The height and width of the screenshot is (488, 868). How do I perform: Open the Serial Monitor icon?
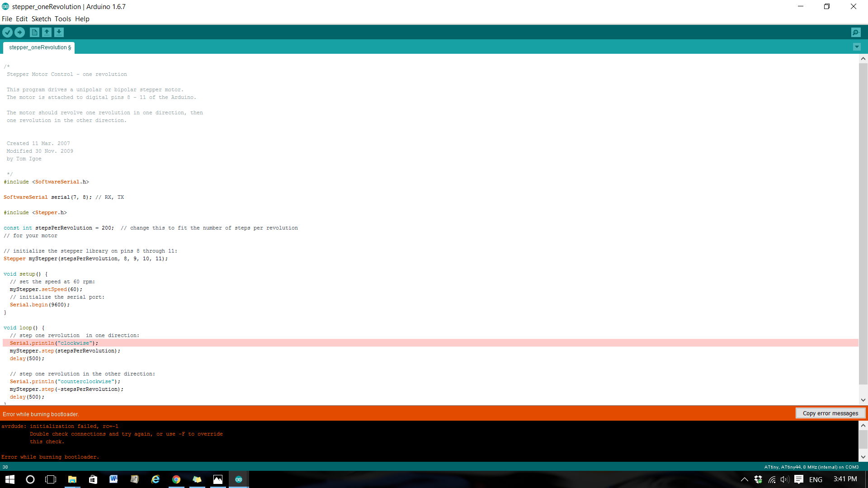[x=856, y=32]
